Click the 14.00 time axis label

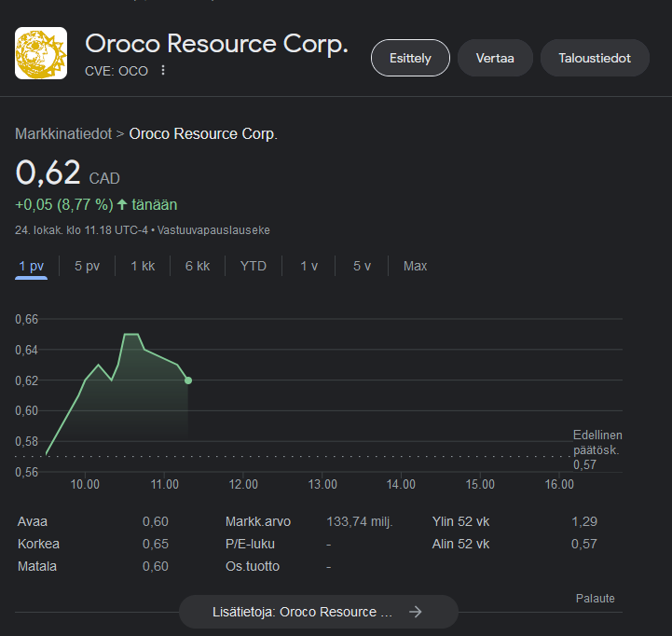point(401,484)
